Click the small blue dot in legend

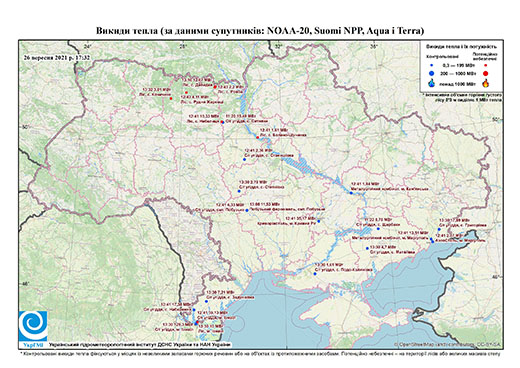432,65
